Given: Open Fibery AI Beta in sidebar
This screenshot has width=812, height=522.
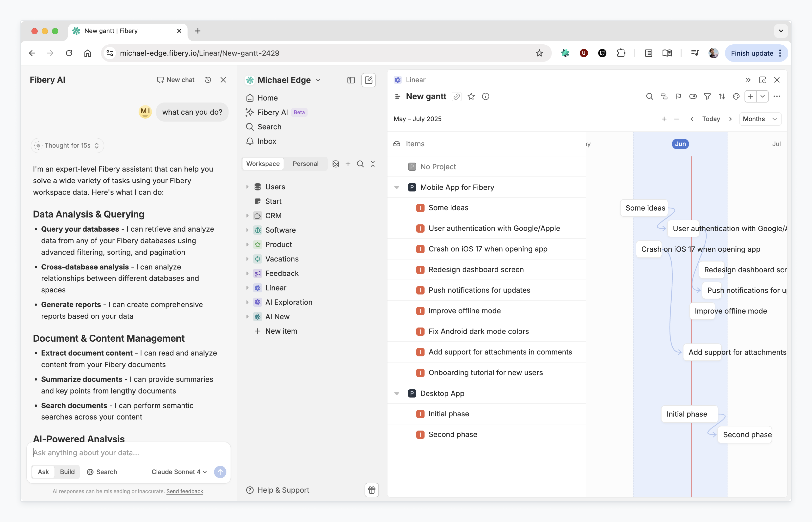Looking at the screenshot, I should (276, 112).
